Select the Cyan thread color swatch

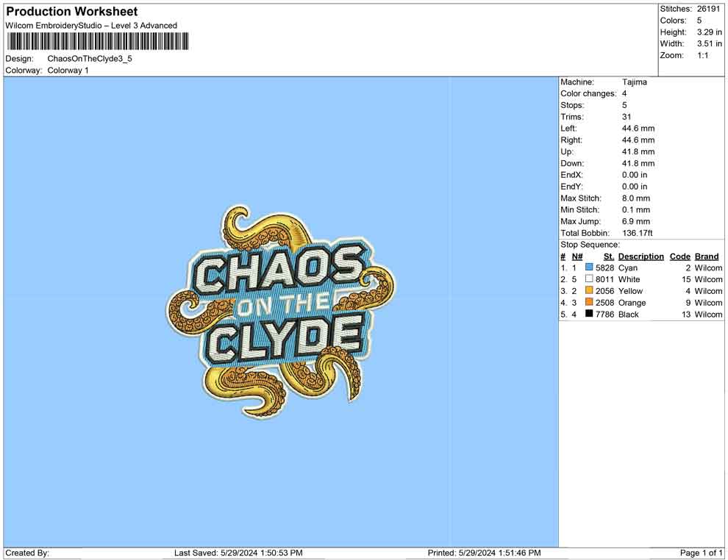588,268
